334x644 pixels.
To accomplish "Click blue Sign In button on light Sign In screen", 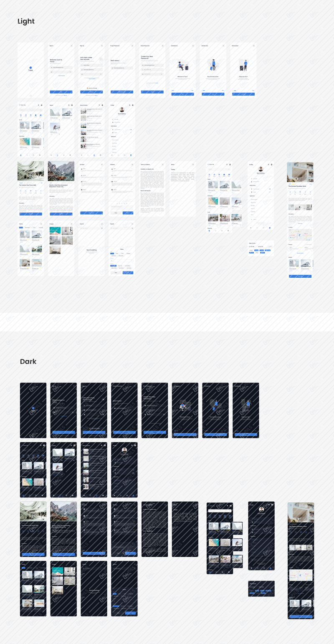I will [61, 92].
